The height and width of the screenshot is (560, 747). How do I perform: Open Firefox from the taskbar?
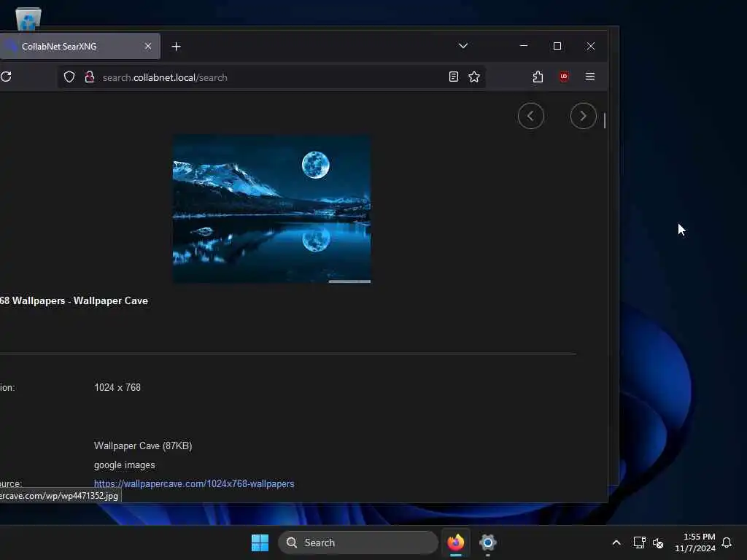tap(456, 542)
